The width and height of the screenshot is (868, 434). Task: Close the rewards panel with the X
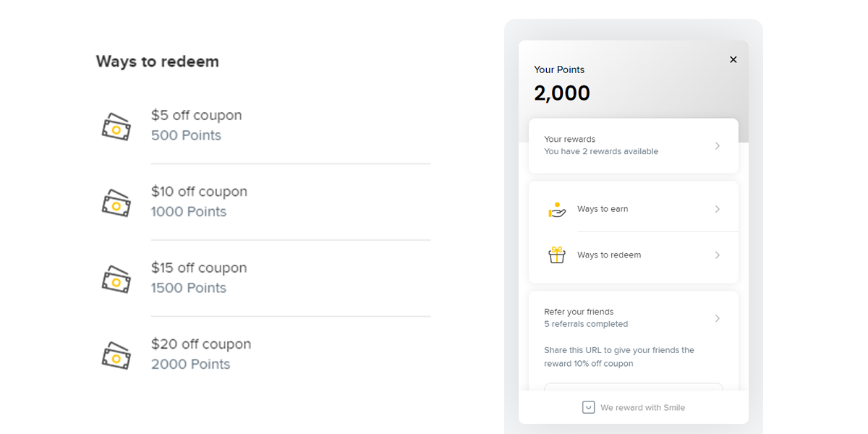click(733, 59)
